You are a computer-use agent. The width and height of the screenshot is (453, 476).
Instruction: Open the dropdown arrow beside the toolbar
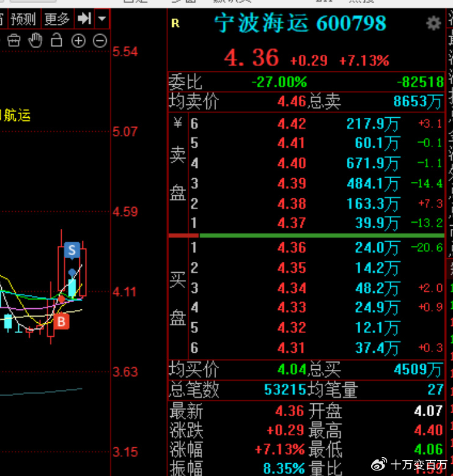[101, 20]
